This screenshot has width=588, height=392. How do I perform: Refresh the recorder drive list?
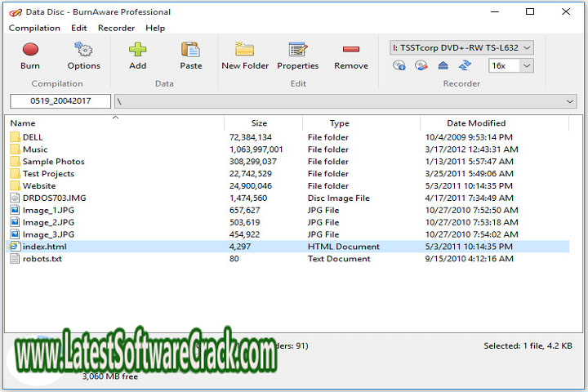coord(465,66)
